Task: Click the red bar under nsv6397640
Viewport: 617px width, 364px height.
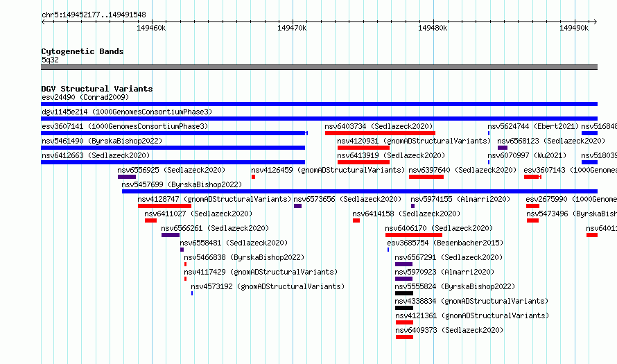Action: [426, 177]
